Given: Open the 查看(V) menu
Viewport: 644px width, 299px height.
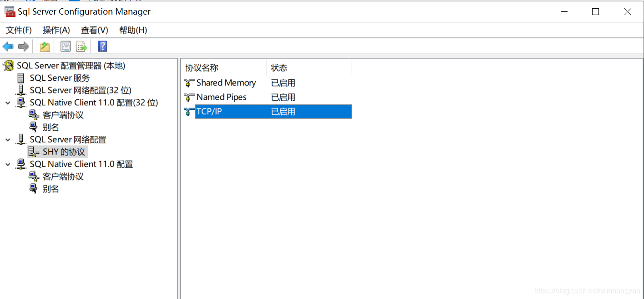Looking at the screenshot, I should tap(95, 30).
